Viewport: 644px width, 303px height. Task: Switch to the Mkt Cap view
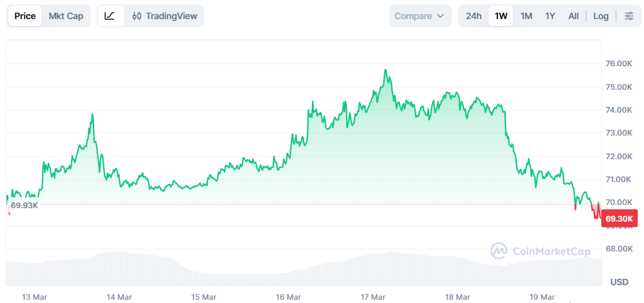point(66,16)
